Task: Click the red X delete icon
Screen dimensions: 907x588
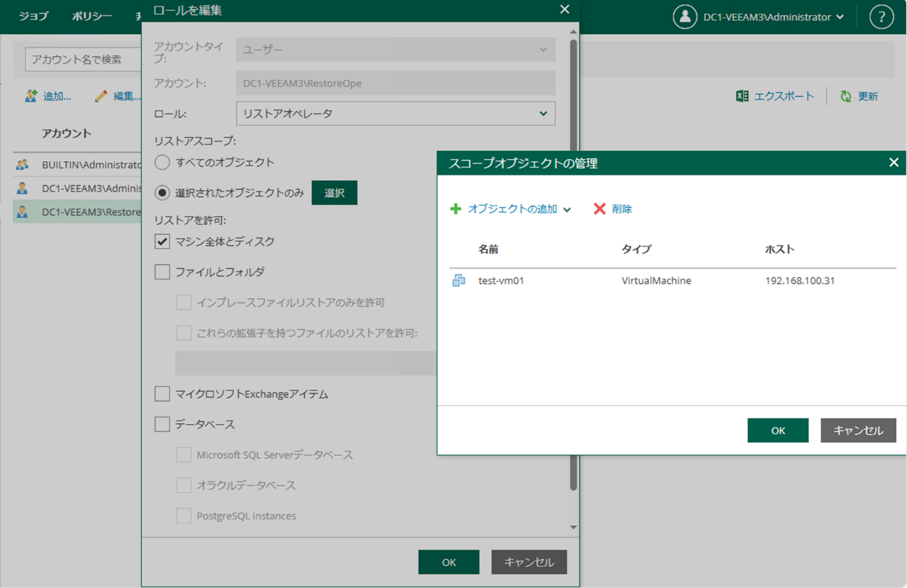Action: [599, 209]
